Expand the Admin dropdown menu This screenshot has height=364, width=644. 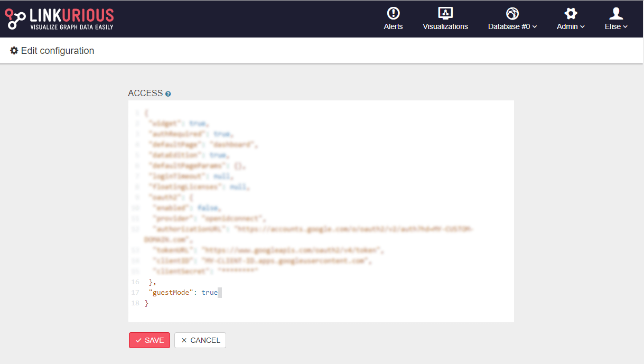click(571, 26)
